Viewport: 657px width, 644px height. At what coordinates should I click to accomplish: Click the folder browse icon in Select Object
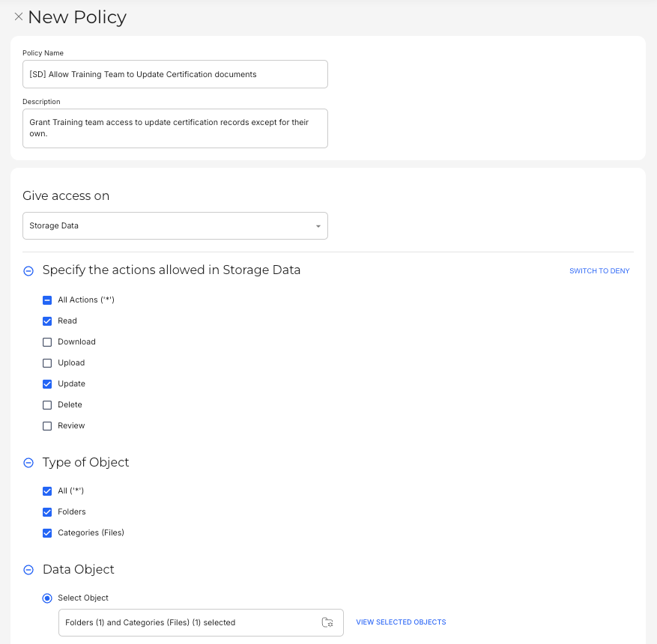(327, 622)
